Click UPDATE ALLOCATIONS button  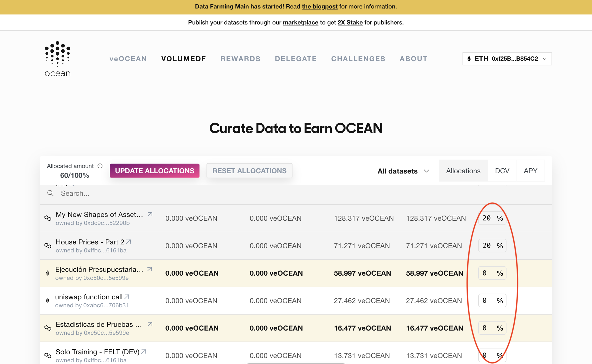pos(154,171)
